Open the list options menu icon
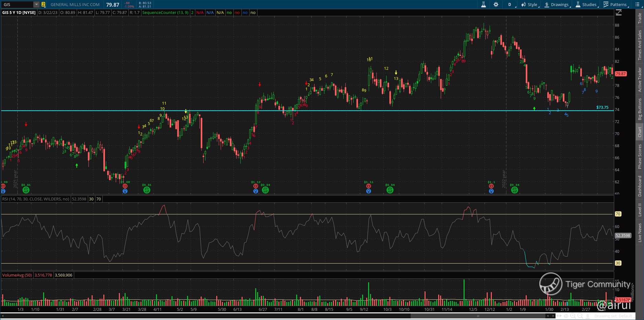Image resolution: width=644 pixels, height=320 pixels. tap(638, 4)
